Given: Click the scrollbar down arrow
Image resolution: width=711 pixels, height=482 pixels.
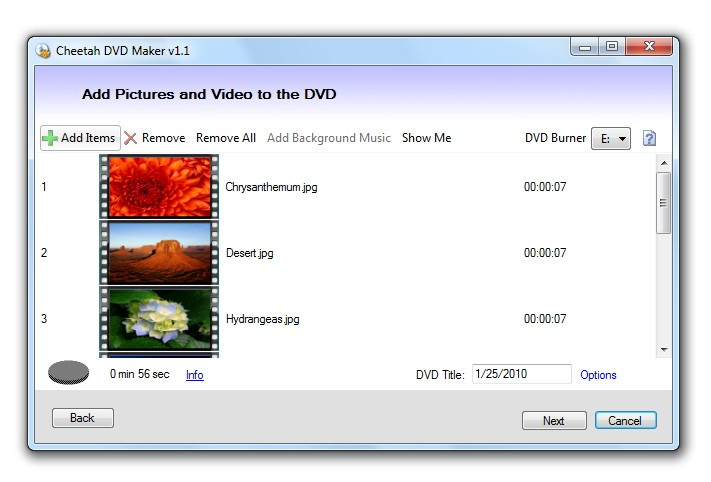Looking at the screenshot, I should point(664,350).
